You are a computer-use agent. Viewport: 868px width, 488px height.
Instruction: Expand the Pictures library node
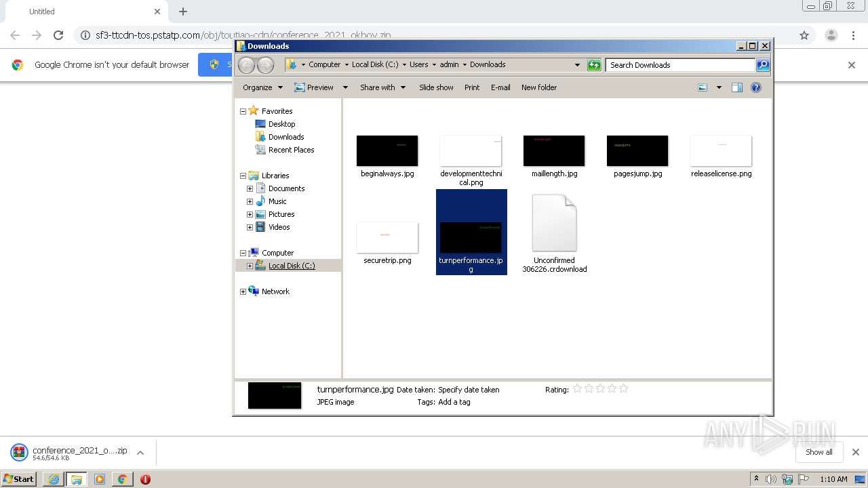(250, 214)
